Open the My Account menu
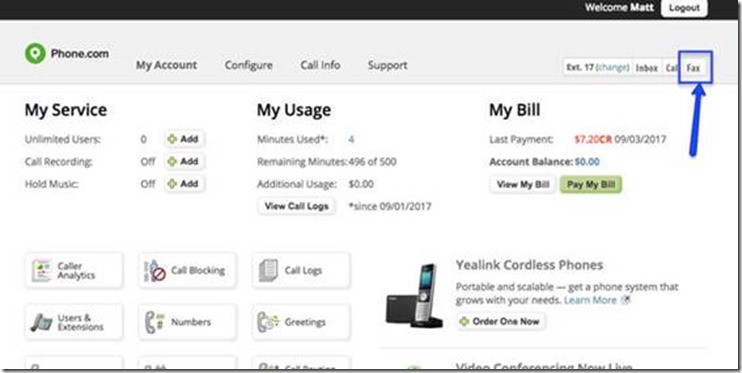This screenshot has height=373, width=742. click(x=167, y=65)
